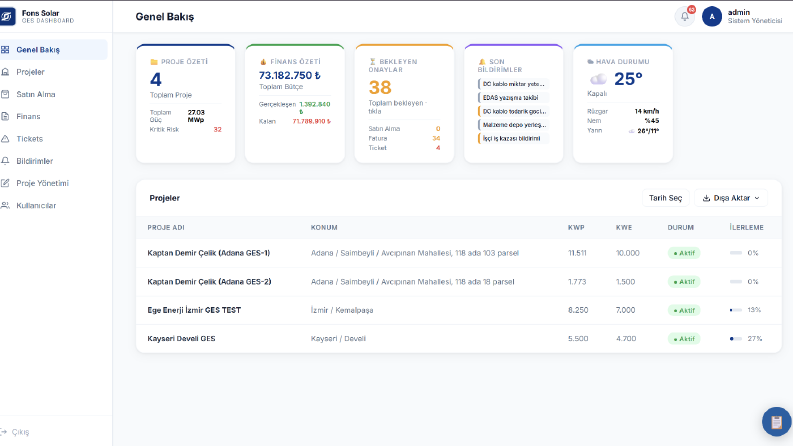Click the Bekleyen Onaylar hourglass icon

tap(373, 62)
